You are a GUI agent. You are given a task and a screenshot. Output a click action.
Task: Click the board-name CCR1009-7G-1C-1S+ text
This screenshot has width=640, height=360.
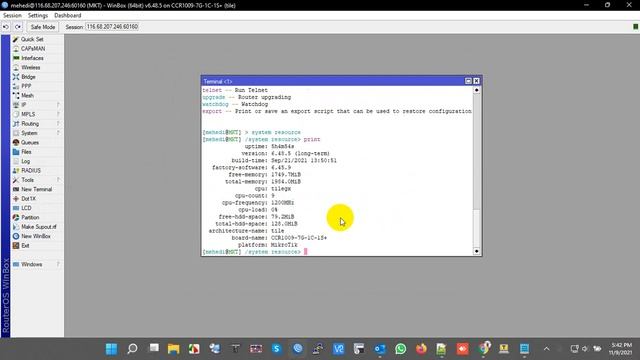(x=299, y=238)
